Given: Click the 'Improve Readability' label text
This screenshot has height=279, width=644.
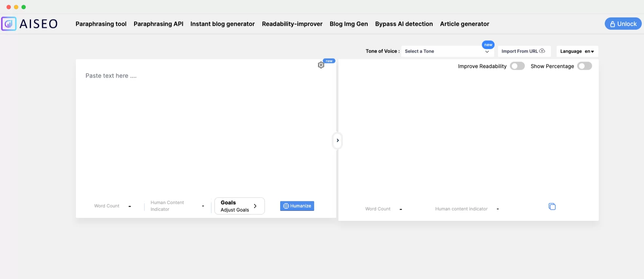Looking at the screenshot, I should [482, 66].
